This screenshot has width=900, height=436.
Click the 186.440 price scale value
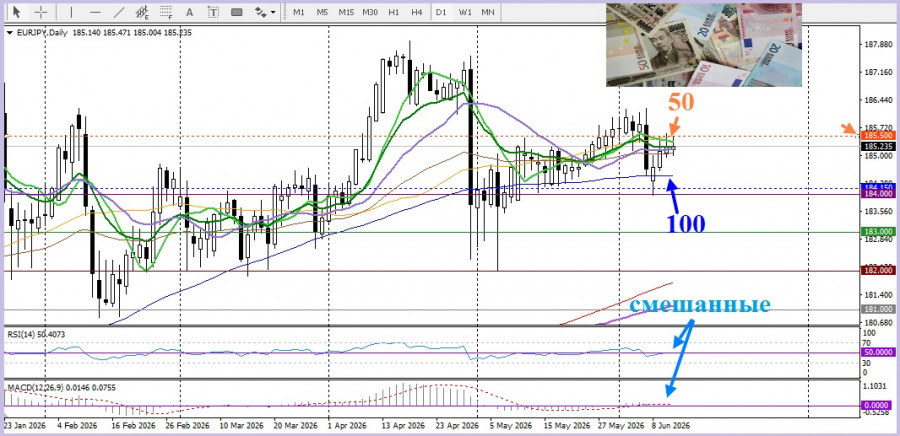tap(876, 100)
